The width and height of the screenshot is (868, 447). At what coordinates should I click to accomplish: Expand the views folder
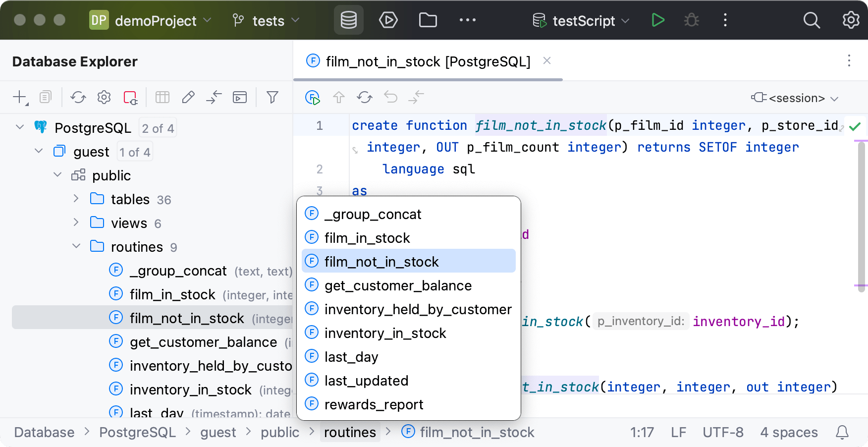coord(76,223)
